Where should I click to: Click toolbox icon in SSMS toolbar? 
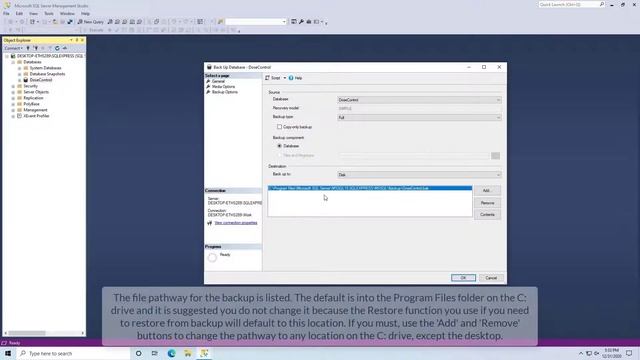click(x=309, y=22)
